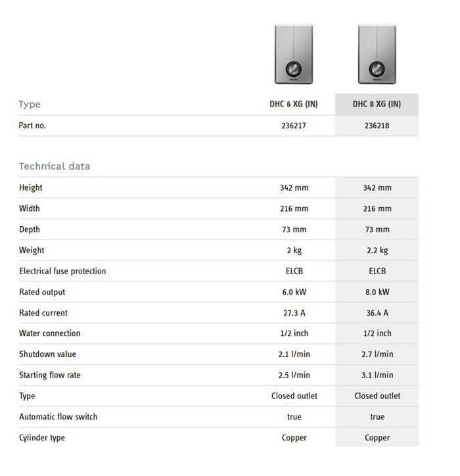Click the 36.4 A rated current

point(377,313)
